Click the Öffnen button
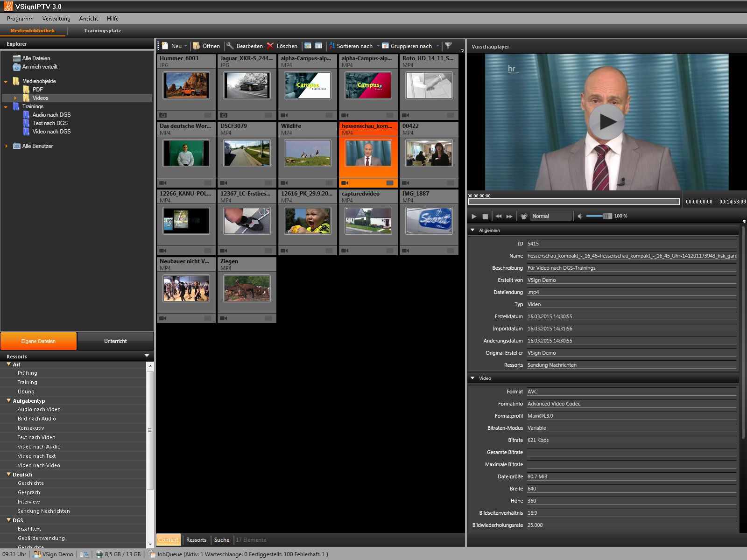This screenshot has width=747, height=560. coord(206,46)
